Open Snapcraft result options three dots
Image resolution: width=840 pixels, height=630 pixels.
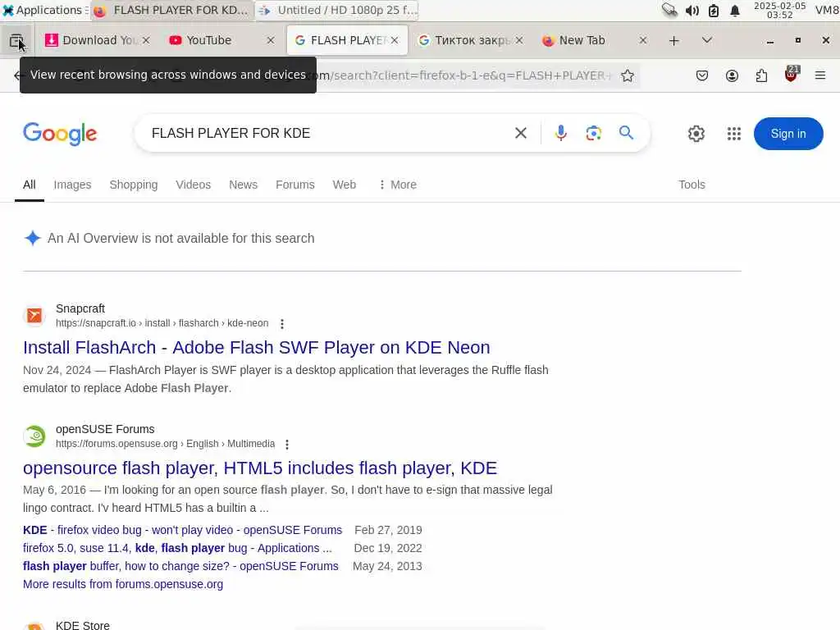click(x=282, y=323)
